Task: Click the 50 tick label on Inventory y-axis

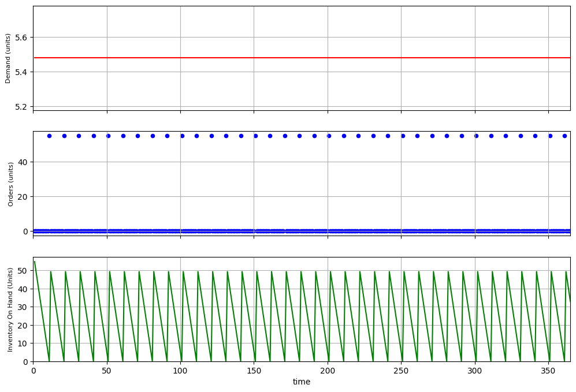Action: tap(23, 270)
